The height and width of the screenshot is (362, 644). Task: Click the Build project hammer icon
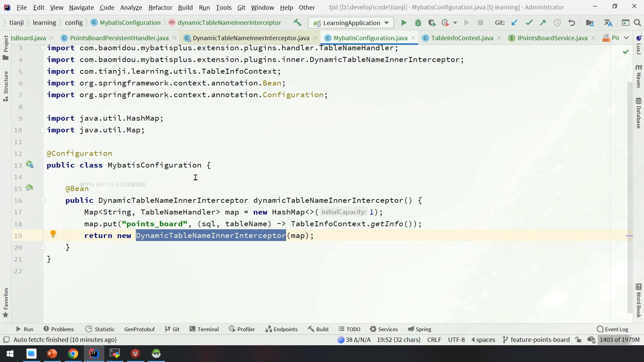click(297, 23)
